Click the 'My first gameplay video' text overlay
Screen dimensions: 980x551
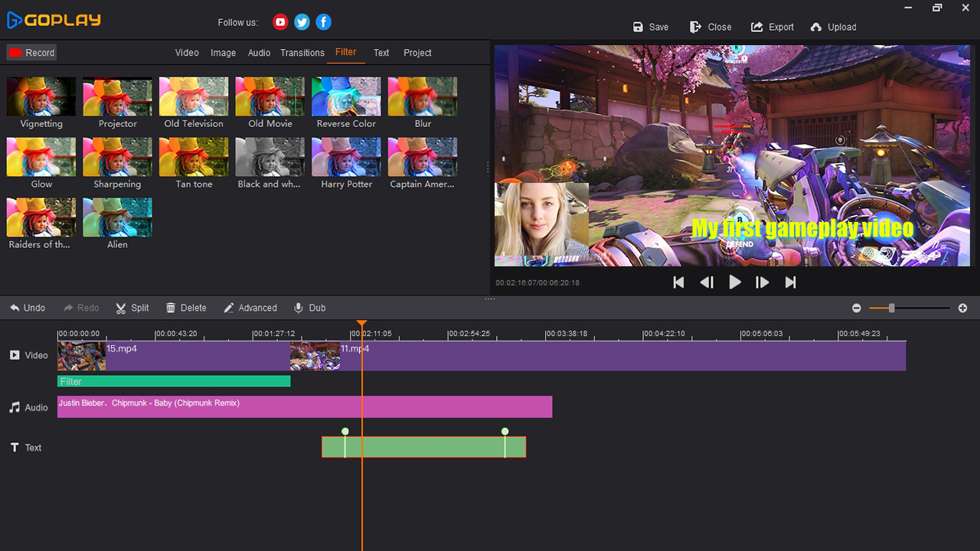802,228
